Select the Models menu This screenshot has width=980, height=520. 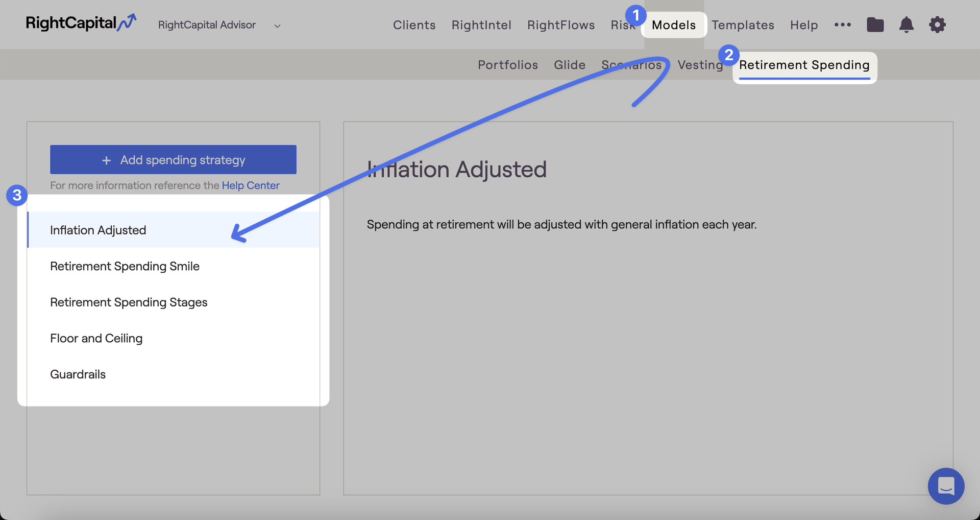674,25
